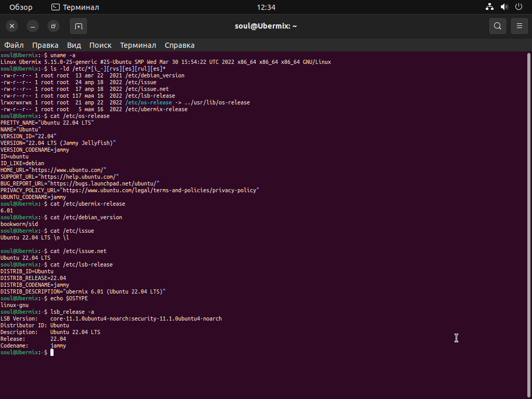Minimize the terminal window

[33, 26]
